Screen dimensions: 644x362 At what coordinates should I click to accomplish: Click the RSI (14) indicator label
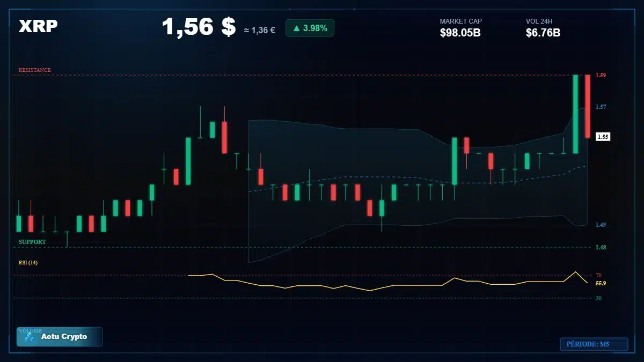pyautogui.click(x=28, y=262)
